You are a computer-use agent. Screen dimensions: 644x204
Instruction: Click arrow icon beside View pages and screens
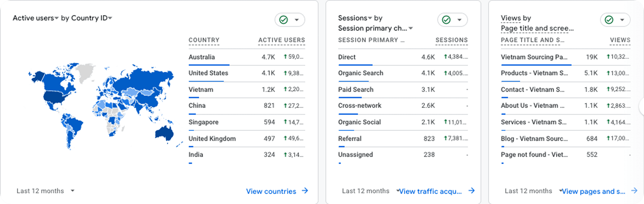pos(634,191)
